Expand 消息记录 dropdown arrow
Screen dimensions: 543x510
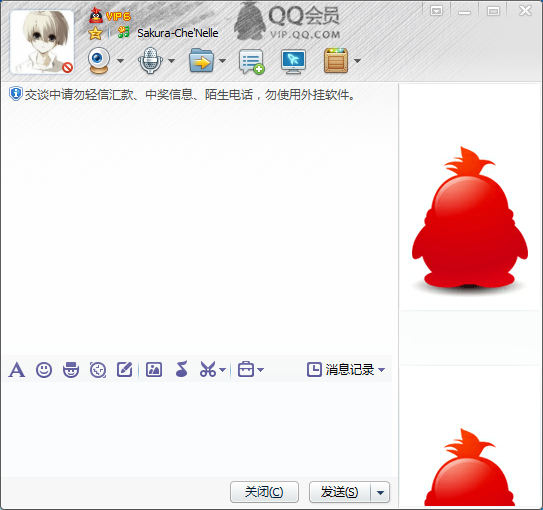point(382,370)
